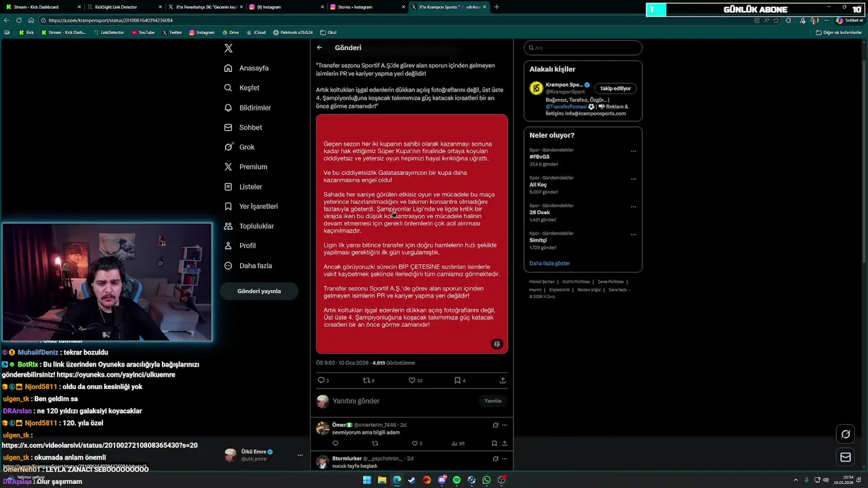This screenshot has height=488, width=868.
Task: Open more options for 28 Ocak trend
Action: tap(633, 207)
